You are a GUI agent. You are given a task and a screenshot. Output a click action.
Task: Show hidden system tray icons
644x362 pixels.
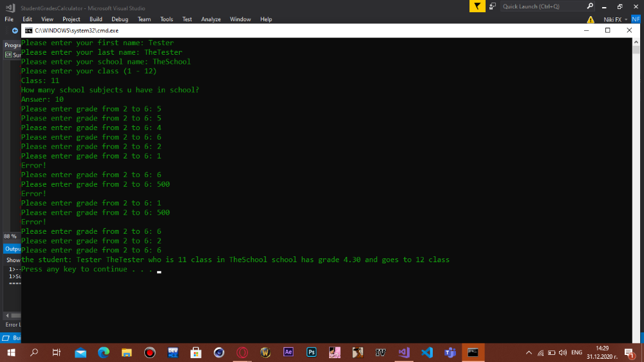click(529, 352)
